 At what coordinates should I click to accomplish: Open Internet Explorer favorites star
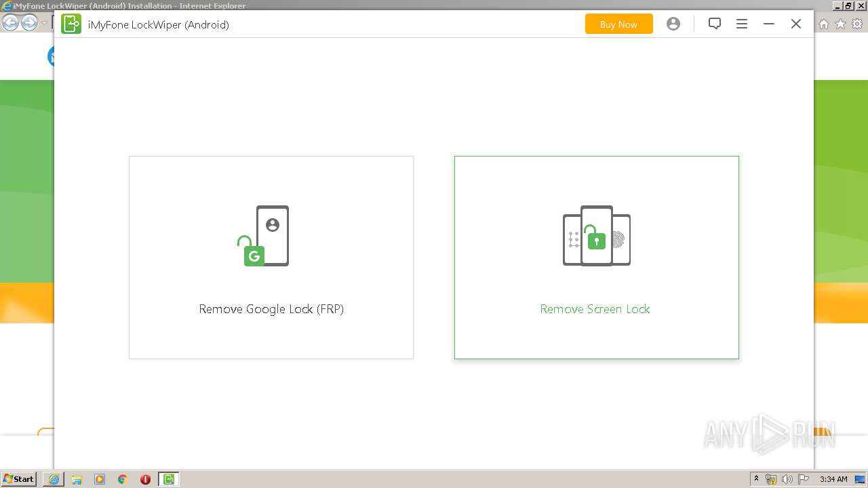click(840, 24)
